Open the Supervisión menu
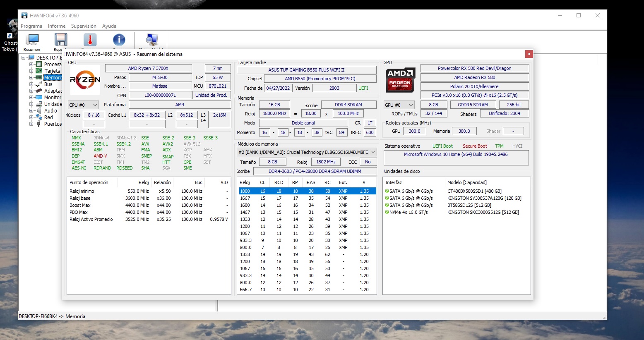Screen dimensions: 644x340 coord(84,26)
